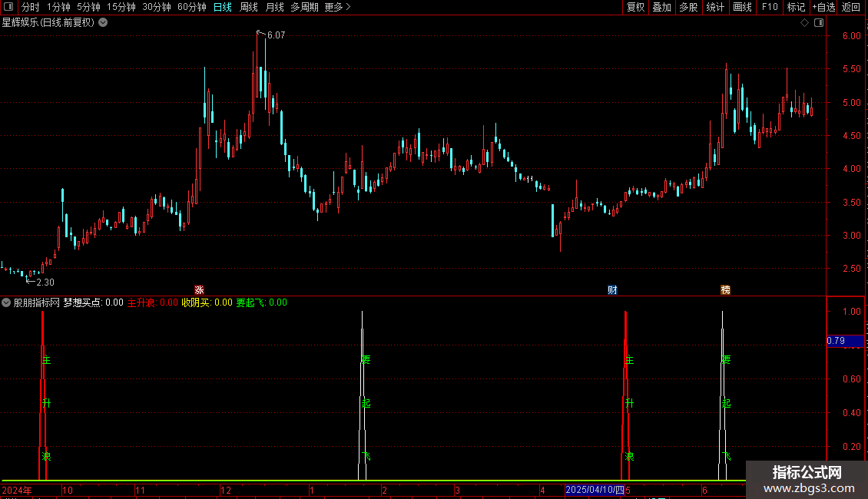
Task: Click the 要起飞: 0.00 indicator value
Action: (261, 302)
